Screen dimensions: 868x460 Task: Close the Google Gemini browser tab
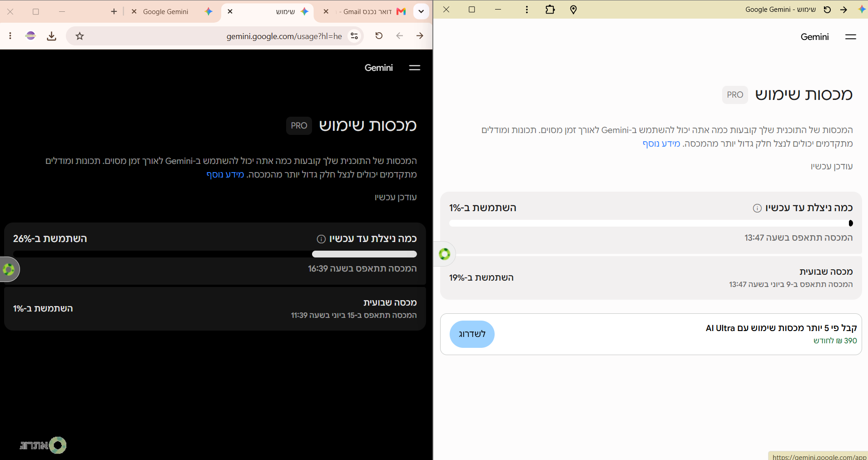[x=134, y=11]
